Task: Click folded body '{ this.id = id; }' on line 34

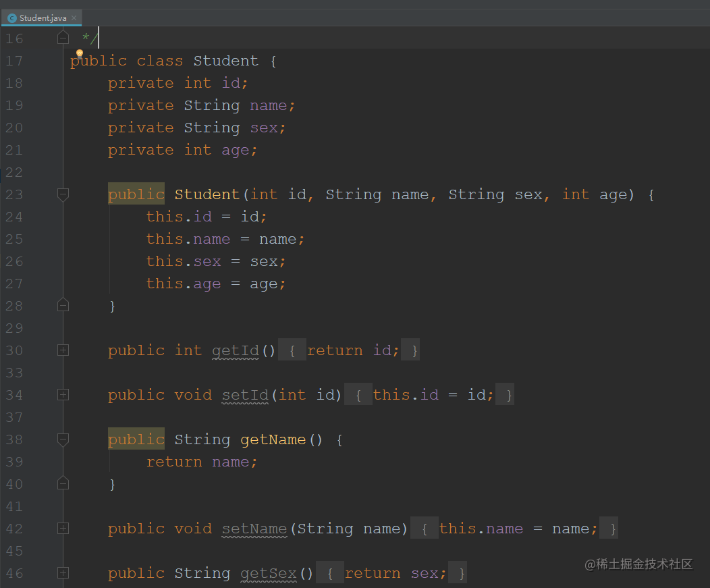Action: coord(429,394)
